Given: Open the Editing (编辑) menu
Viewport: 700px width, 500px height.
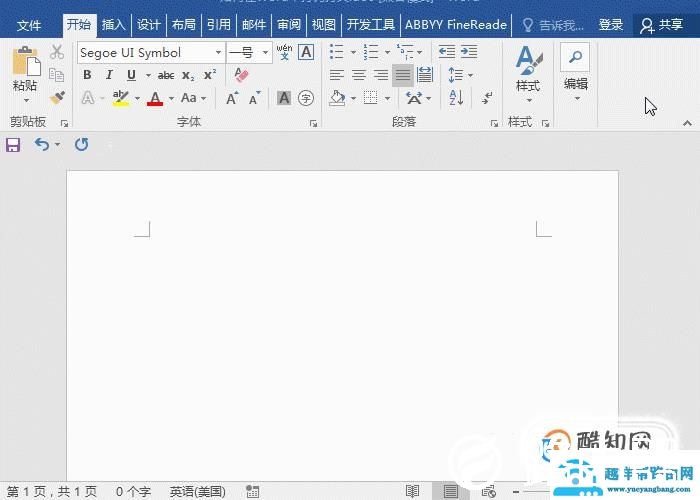Looking at the screenshot, I should (576, 72).
